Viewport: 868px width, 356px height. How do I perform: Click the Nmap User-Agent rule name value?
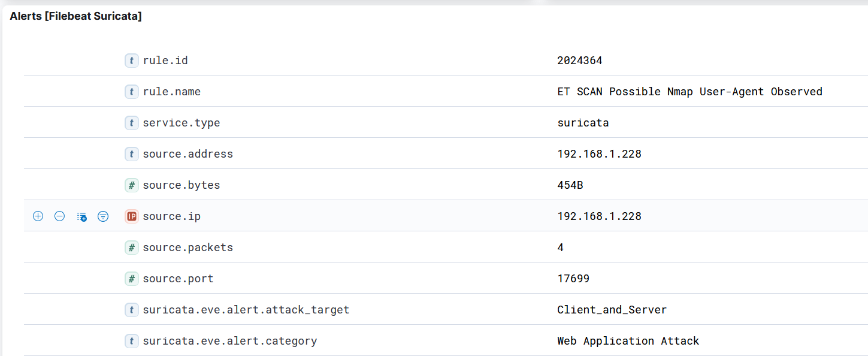tap(689, 92)
